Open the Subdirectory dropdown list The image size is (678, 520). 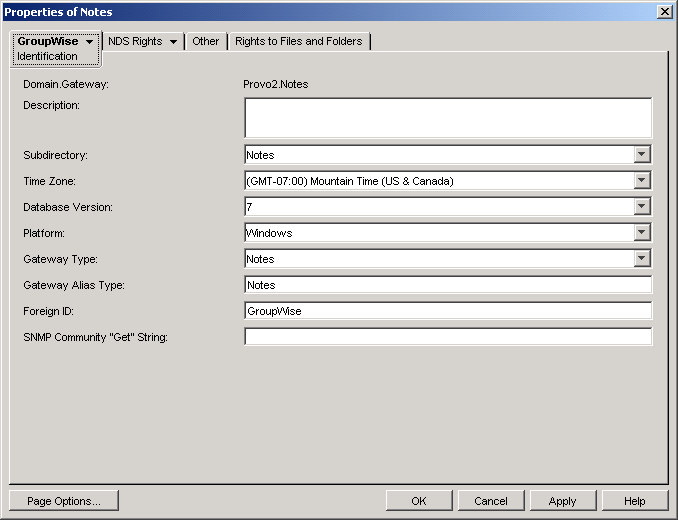tap(642, 154)
